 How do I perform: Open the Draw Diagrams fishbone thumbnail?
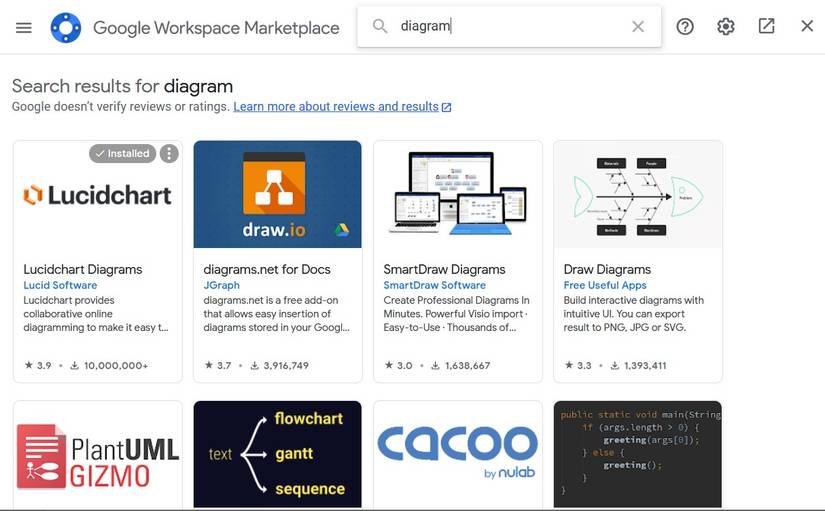click(x=638, y=194)
